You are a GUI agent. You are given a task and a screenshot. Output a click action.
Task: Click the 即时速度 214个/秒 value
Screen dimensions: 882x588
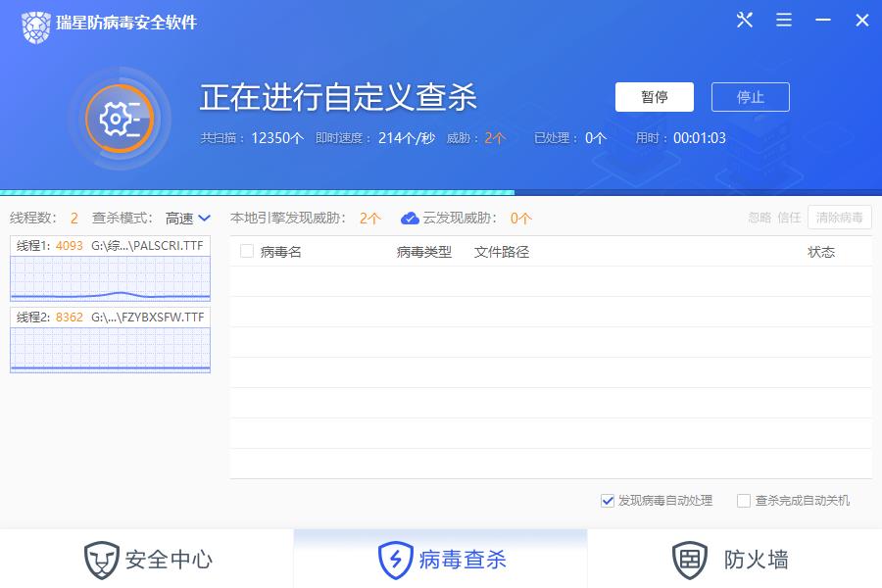406,138
